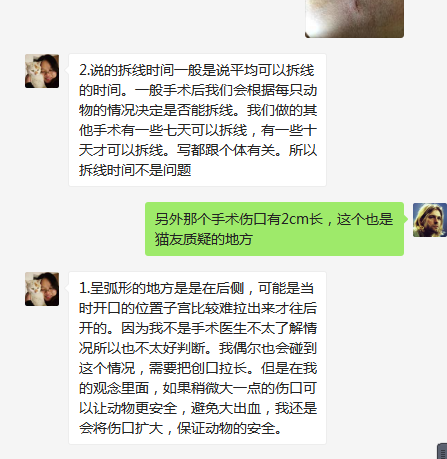Select the green message about 2cm手术伤口
Viewport: 447px width, 459px height.
point(274,229)
